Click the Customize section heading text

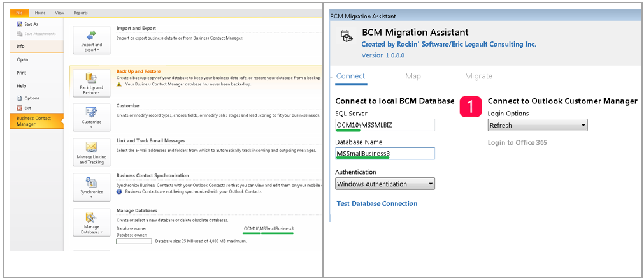[128, 106]
